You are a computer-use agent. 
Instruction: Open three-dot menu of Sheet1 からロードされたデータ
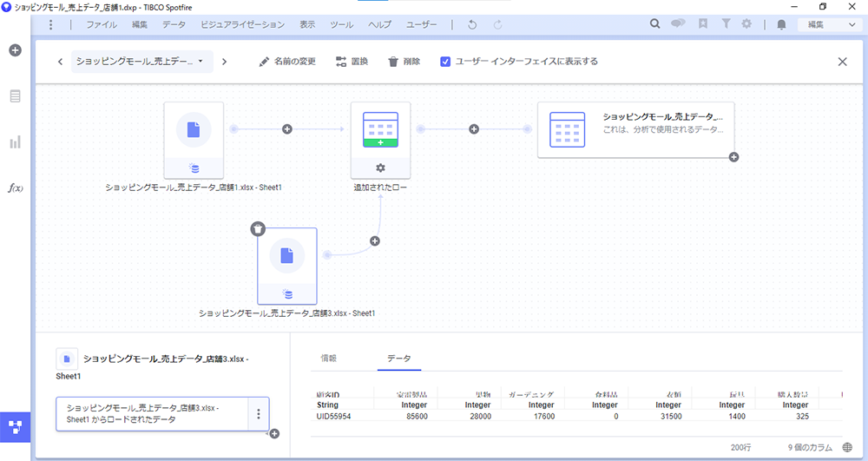258,414
